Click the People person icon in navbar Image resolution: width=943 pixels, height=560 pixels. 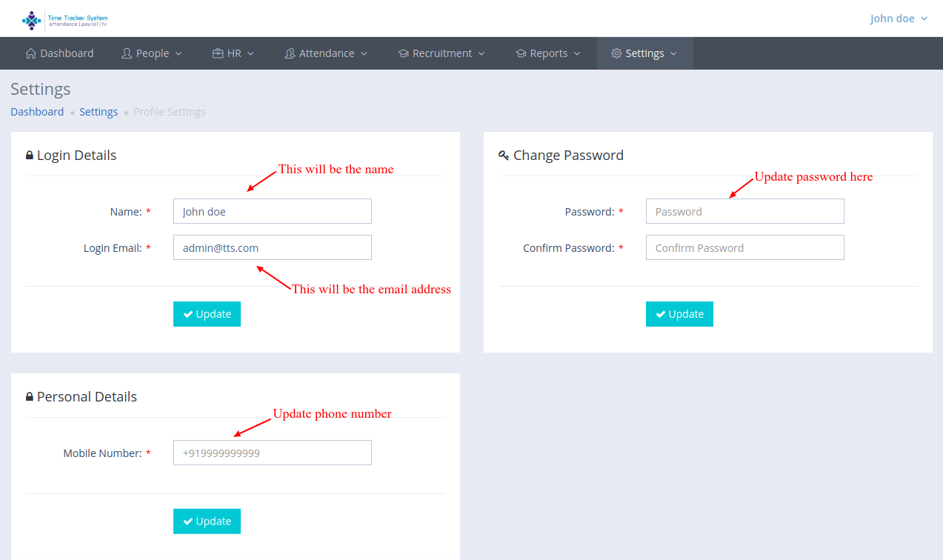(x=127, y=53)
